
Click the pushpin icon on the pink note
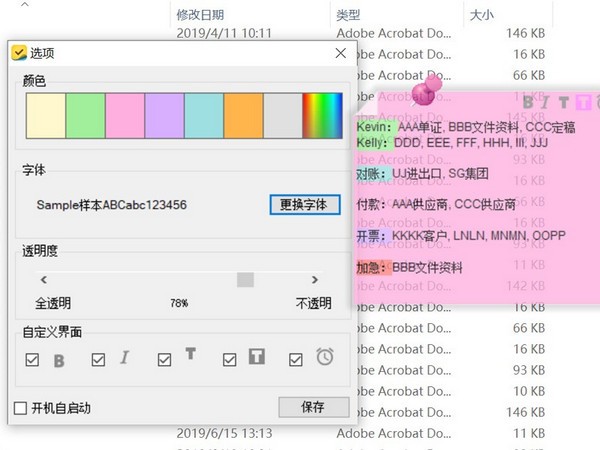(427, 93)
